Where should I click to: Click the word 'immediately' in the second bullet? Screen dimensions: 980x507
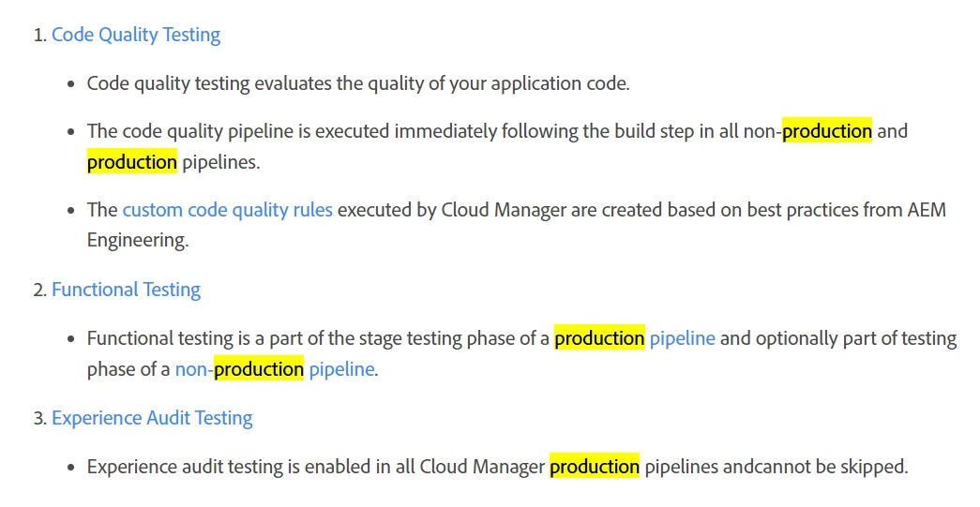445,131
